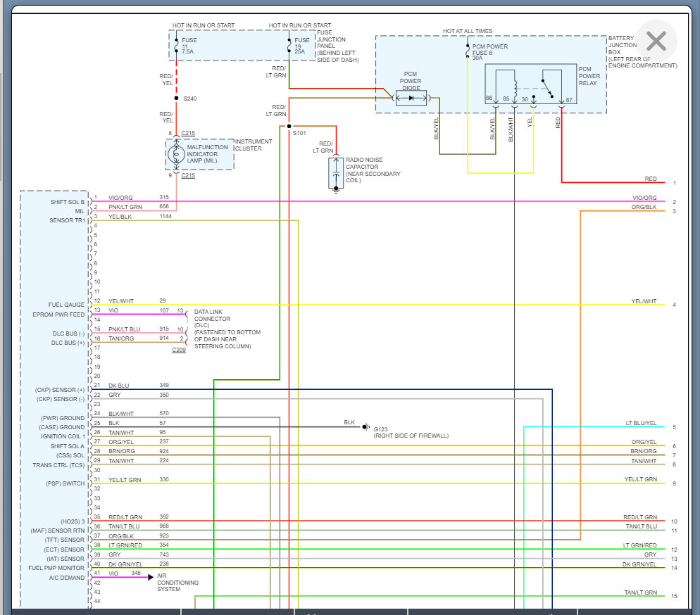This screenshot has height=615, width=700.
Task: Click the Fuse Junction Panel label
Action: coord(337,46)
